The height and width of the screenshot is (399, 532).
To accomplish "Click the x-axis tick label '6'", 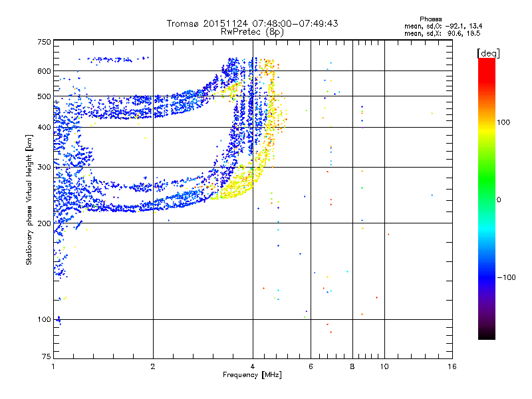I will [x=311, y=366].
